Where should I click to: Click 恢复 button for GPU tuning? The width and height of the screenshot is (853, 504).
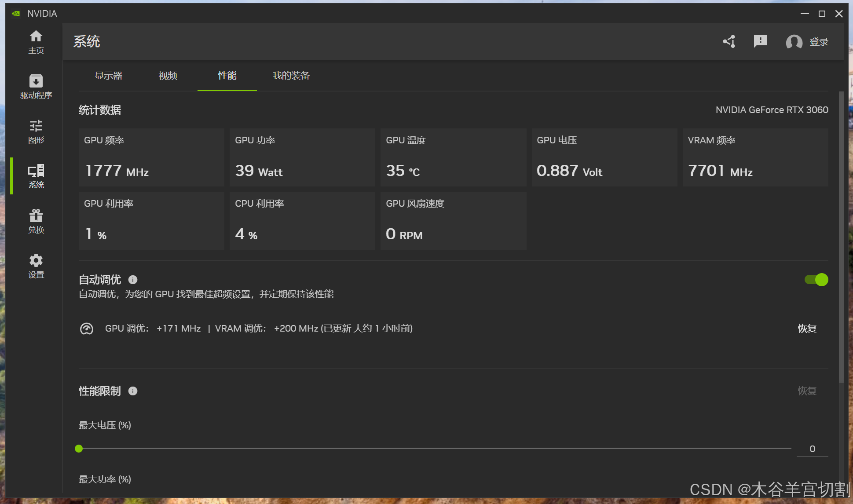(807, 329)
